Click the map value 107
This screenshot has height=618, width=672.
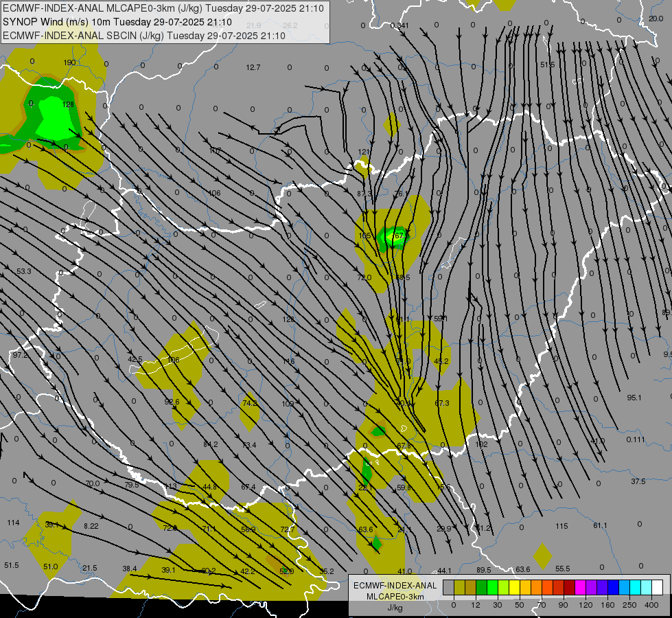coord(215,150)
